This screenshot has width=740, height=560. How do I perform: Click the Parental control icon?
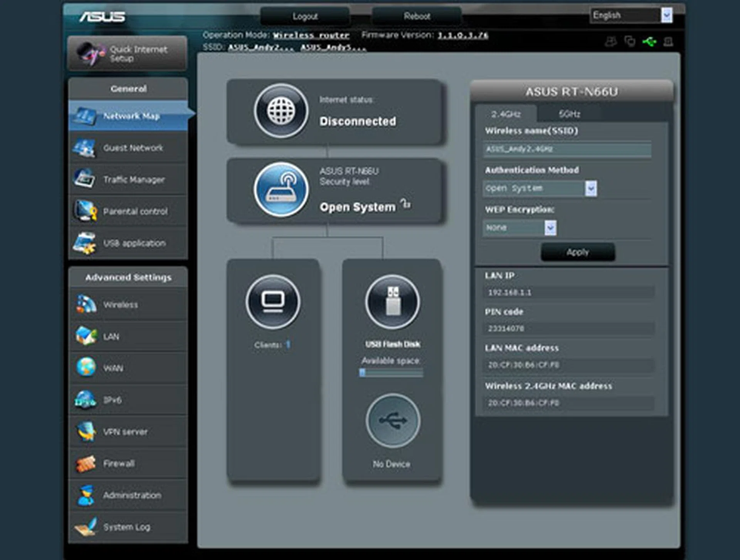pos(86,211)
